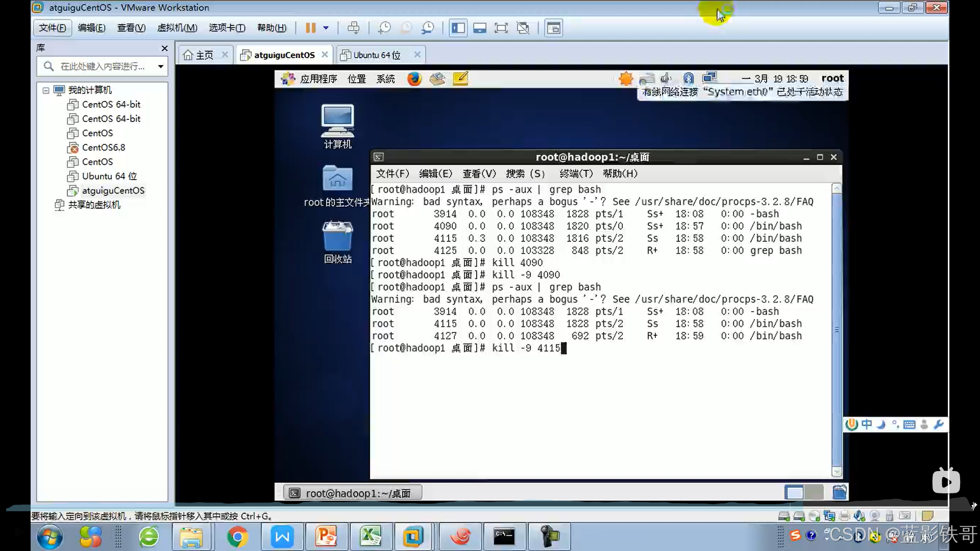Close the atguiguCentOS tab

(325, 55)
